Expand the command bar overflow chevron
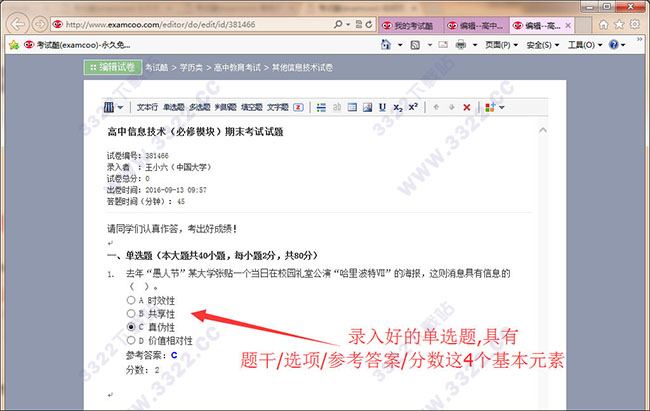Screen dimensions: 650x411 [639, 39]
